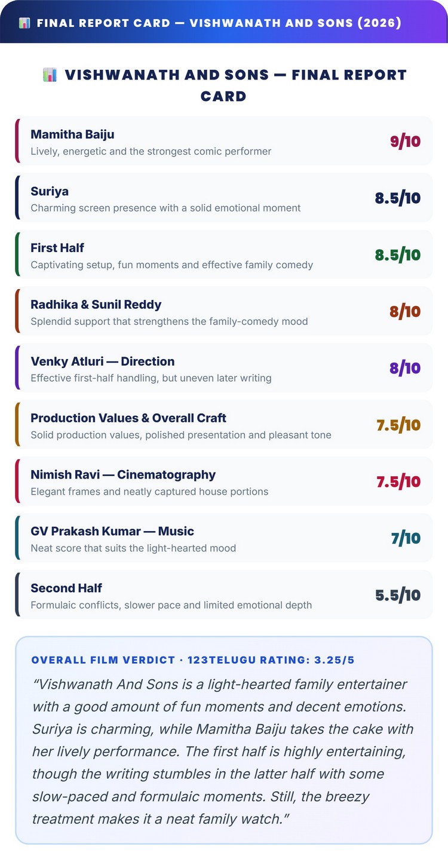Click the 8/10 score for Radhika & Sunil
Screen dimensions: 448x868
405,312
